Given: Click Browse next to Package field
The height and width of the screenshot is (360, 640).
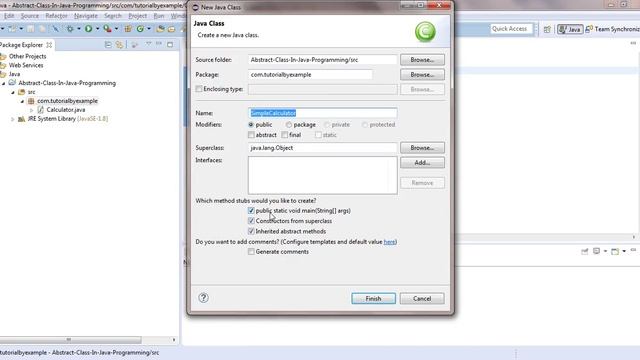Looking at the screenshot, I should [x=422, y=75].
